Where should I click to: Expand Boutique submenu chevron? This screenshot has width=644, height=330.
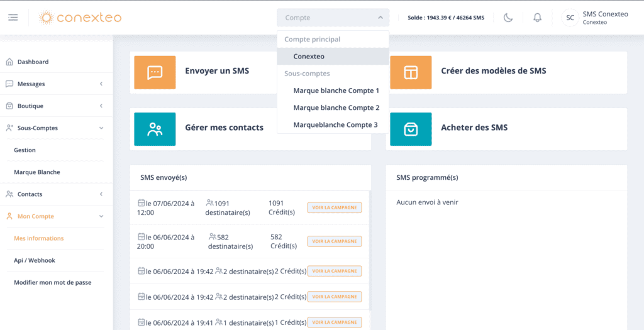pyautogui.click(x=101, y=106)
